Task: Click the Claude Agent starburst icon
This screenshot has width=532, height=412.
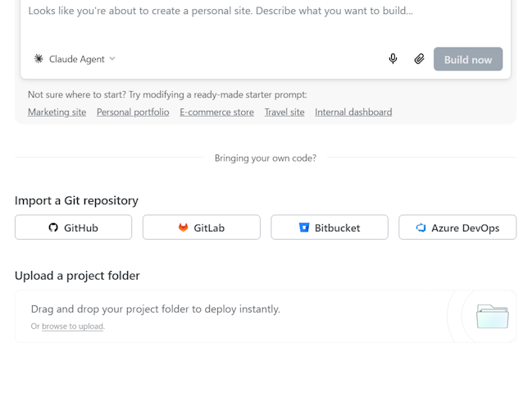Action: pyautogui.click(x=39, y=59)
